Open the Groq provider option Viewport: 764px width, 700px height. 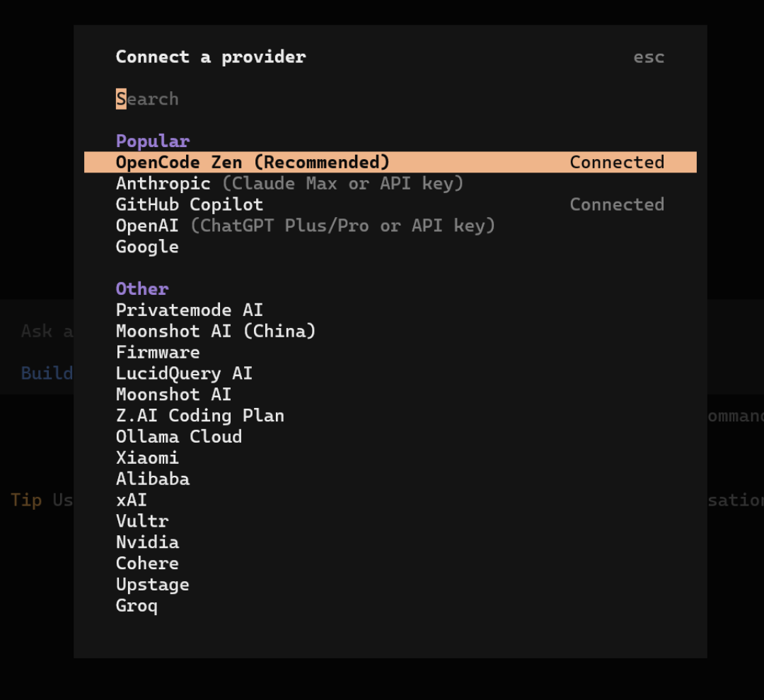point(136,605)
